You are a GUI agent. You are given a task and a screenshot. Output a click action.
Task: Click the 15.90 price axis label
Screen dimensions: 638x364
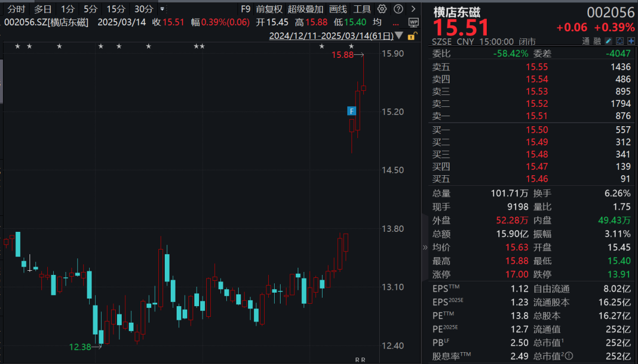[x=393, y=53]
